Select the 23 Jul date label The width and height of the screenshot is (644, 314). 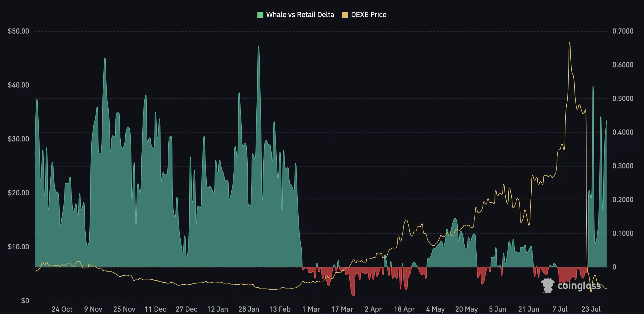click(x=591, y=309)
